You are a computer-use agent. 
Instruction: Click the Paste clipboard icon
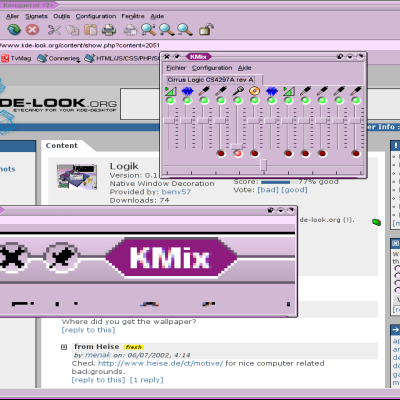click(x=90, y=30)
